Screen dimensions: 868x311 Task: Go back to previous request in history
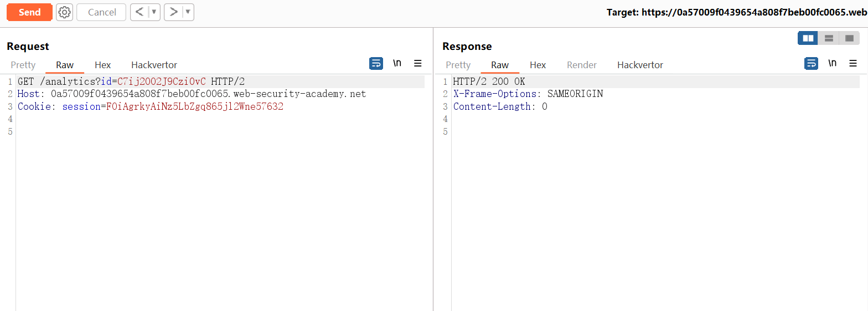click(139, 12)
